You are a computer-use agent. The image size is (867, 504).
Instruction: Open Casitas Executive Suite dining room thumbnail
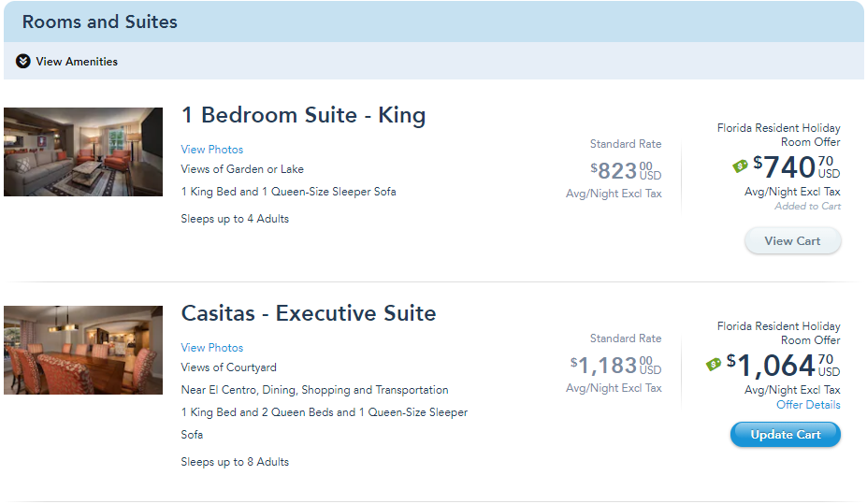coord(83,350)
